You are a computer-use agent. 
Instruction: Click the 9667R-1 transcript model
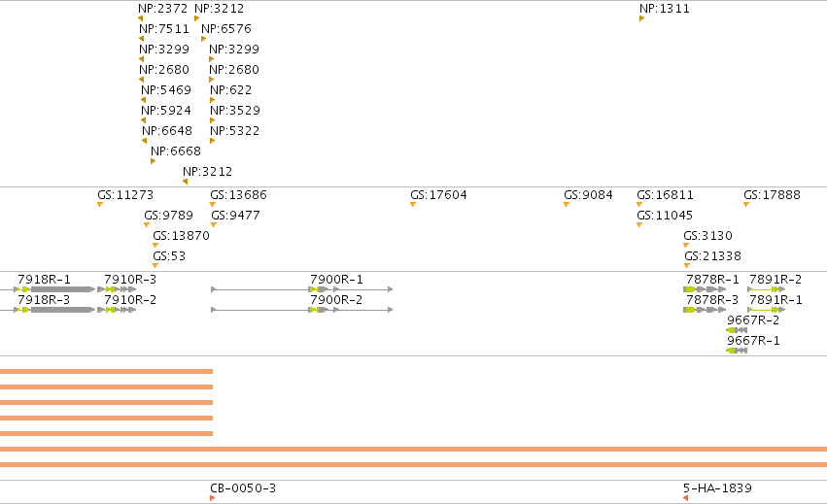[737, 352]
